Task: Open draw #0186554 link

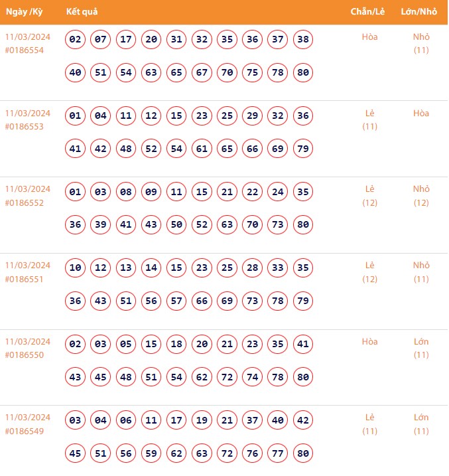Action: click(24, 50)
